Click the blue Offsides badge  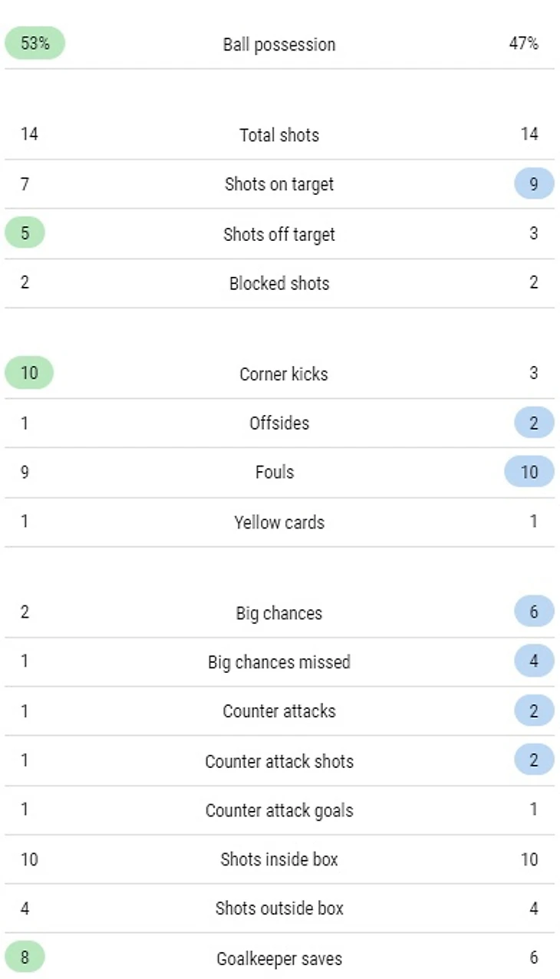534,423
